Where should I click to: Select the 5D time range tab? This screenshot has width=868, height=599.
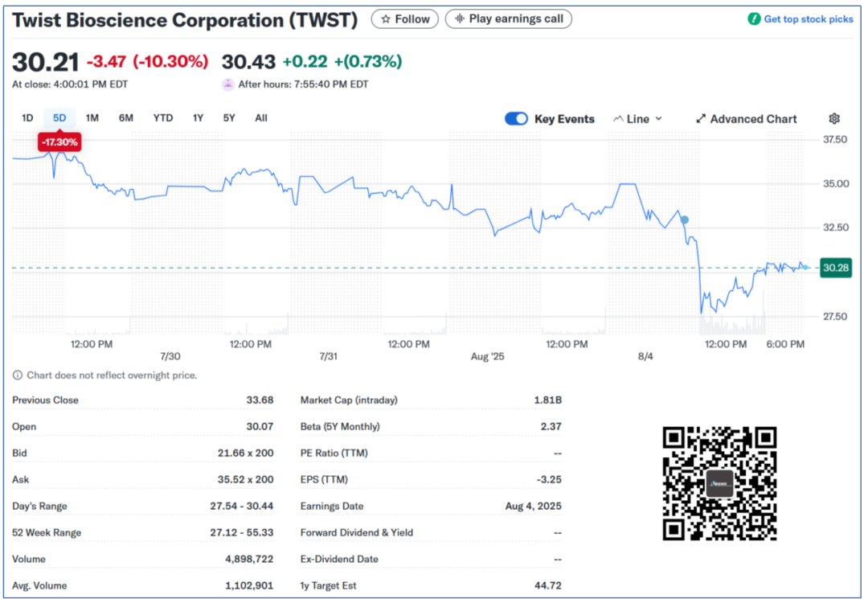tap(59, 118)
